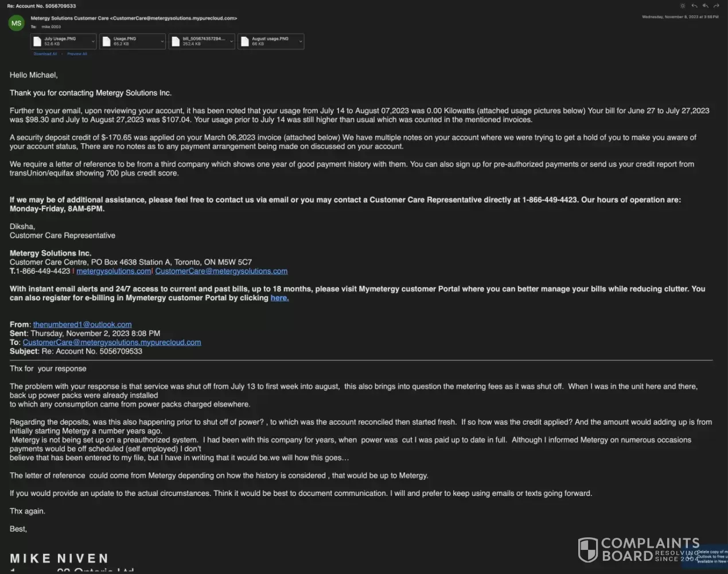Open the metergysolutions.com link in signature
The image size is (728, 574).
click(114, 271)
